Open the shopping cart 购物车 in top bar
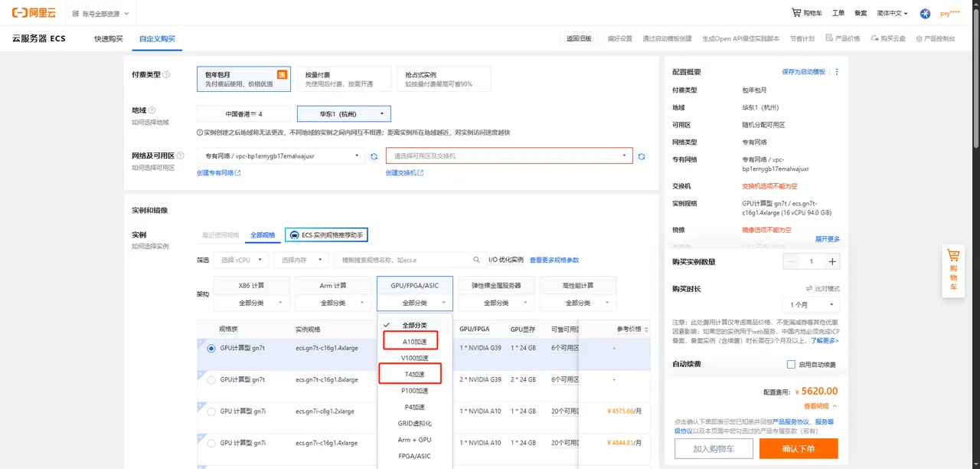This screenshot has height=469, width=980. point(807,13)
